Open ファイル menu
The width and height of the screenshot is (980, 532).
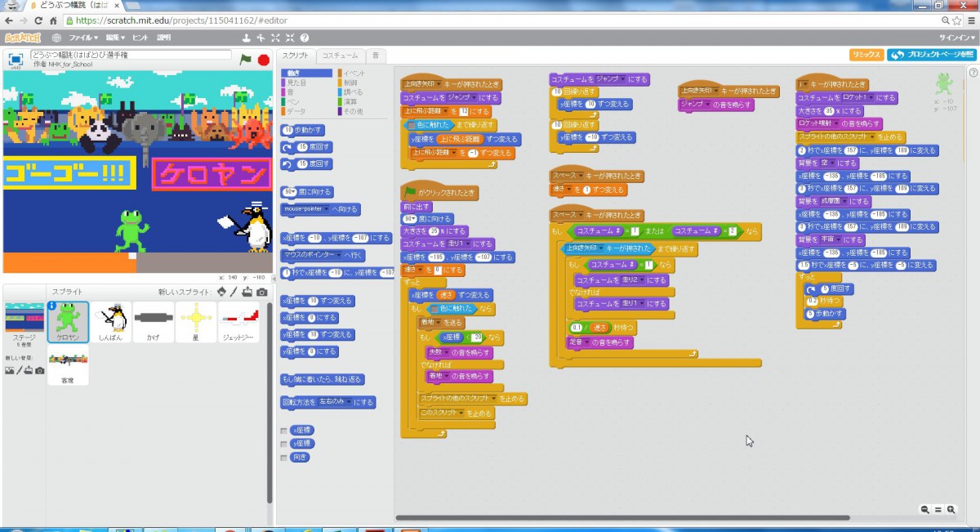pos(82,38)
